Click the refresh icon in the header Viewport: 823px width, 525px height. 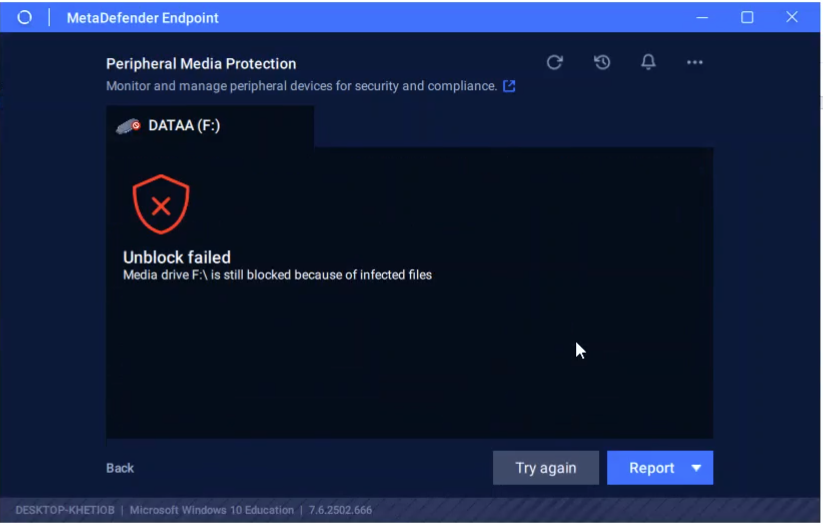(x=554, y=62)
